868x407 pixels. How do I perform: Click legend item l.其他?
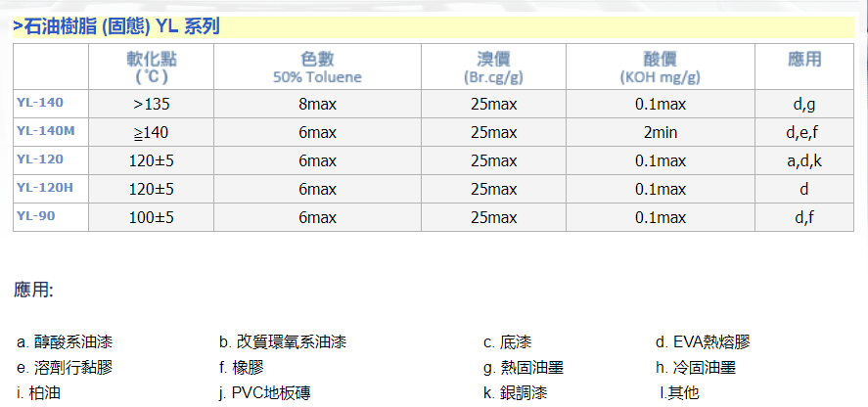[679, 393]
